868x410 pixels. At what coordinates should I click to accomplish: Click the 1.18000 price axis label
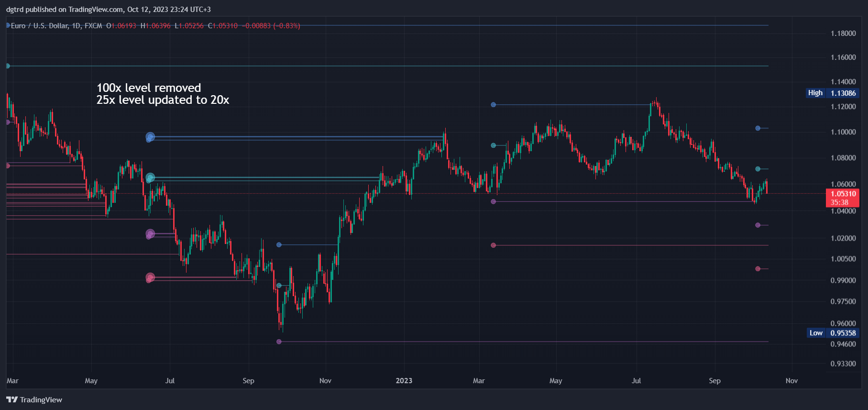843,33
